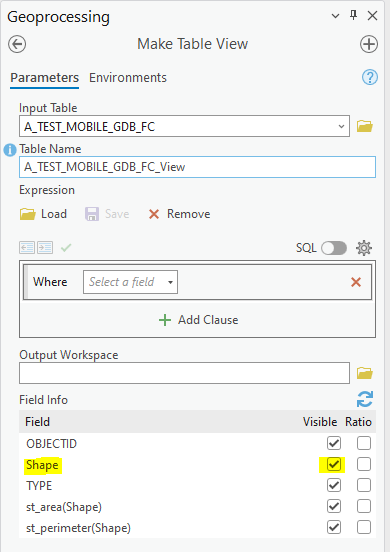Verify expression with green checkmark icon
The image size is (390, 552).
66,247
